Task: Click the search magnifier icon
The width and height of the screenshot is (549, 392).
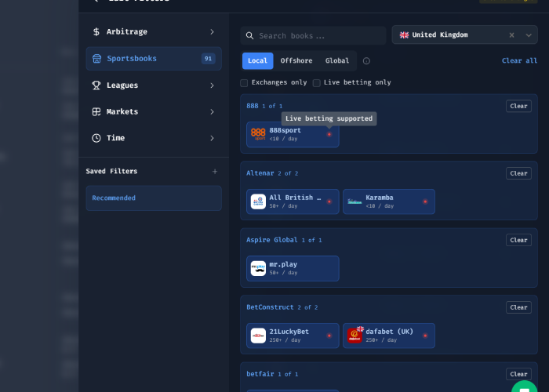Action: tap(249, 36)
